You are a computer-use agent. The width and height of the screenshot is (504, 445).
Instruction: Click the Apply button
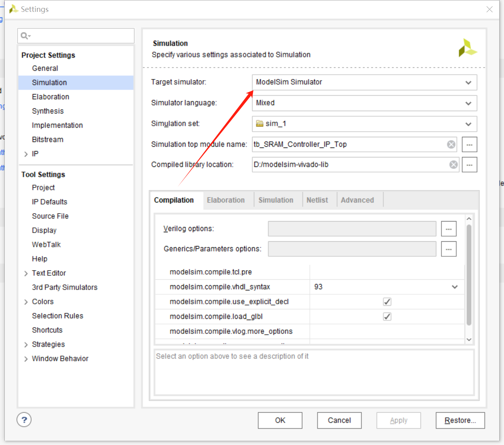coord(398,420)
